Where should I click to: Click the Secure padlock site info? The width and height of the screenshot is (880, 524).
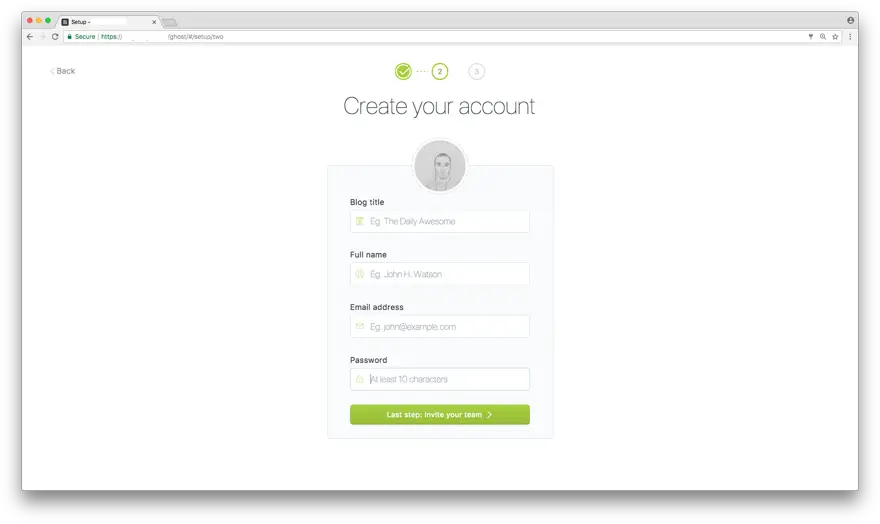[81, 36]
